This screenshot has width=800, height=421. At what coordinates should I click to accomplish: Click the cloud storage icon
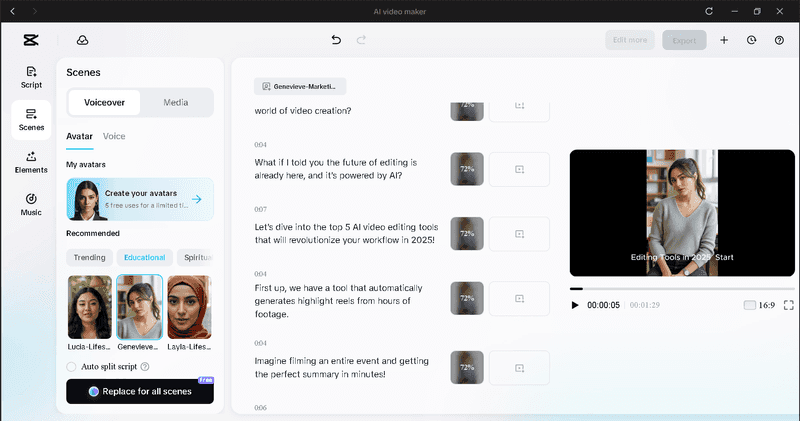click(x=82, y=40)
